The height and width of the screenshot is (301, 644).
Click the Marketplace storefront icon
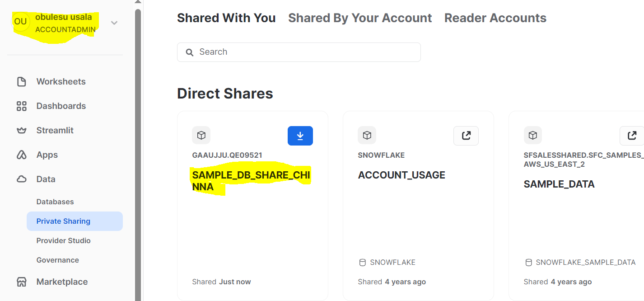point(21,282)
